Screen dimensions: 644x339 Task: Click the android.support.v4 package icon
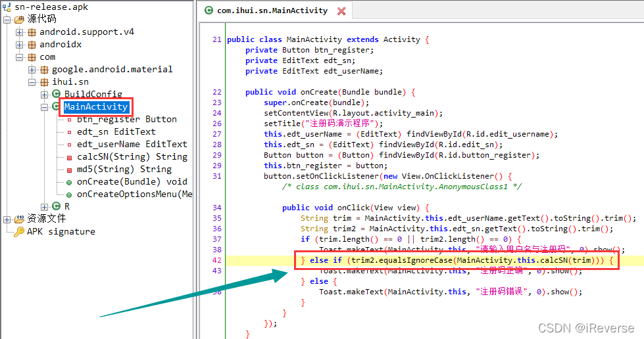(x=32, y=32)
